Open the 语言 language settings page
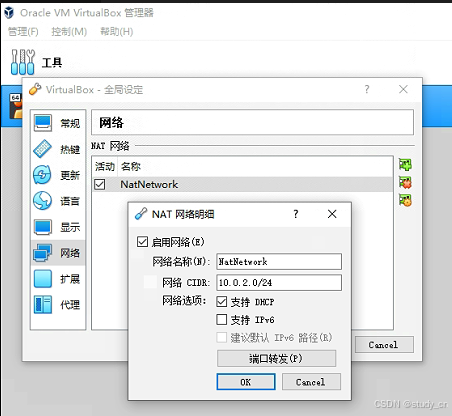The width and height of the screenshot is (452, 416). coord(58,201)
